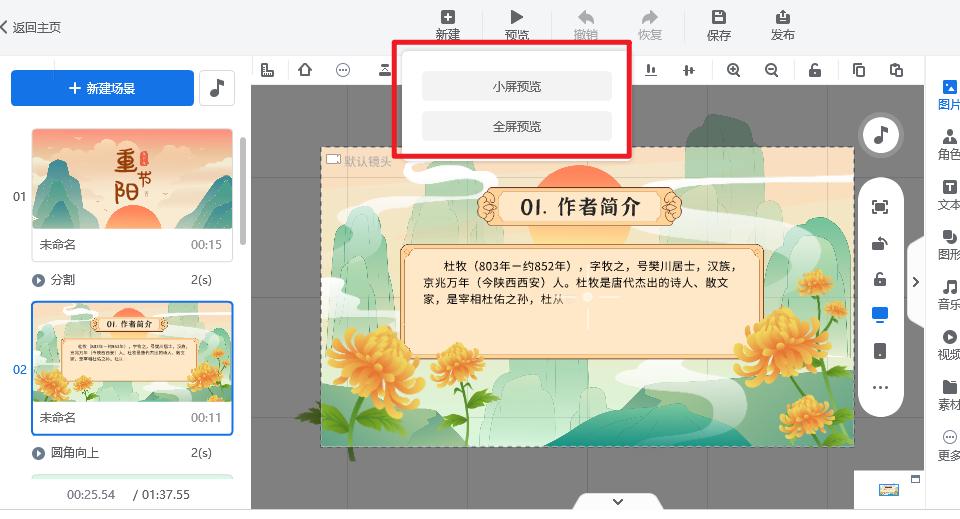Click the round music button on canvas

(880, 135)
